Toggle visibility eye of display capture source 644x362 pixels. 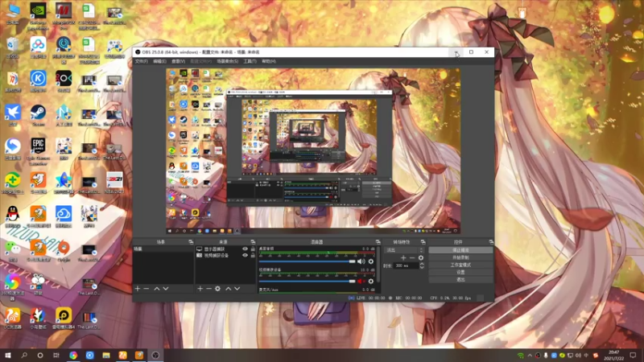point(246,249)
